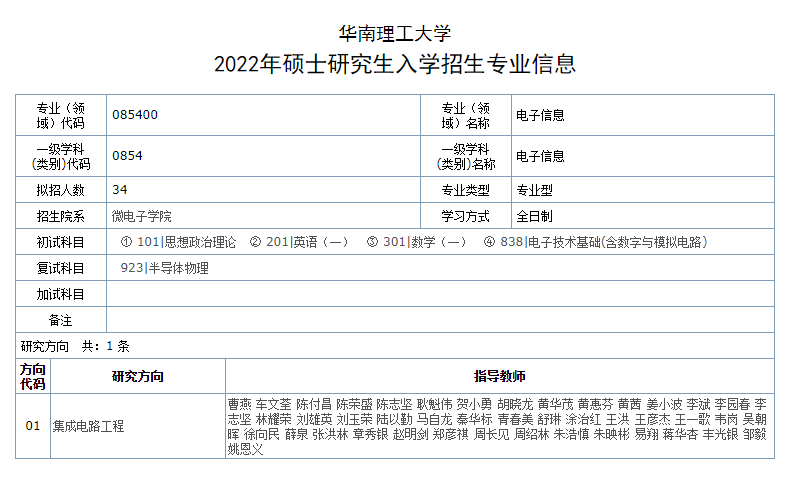The height and width of the screenshot is (482, 792).
Task: Click the 研究方向 共: 1 条 row
Action: pos(395,346)
